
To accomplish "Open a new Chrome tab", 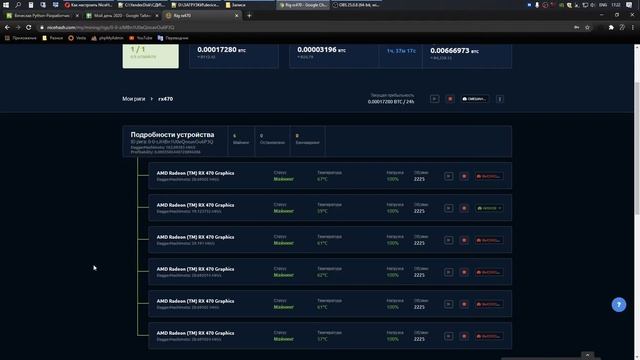I will click(x=249, y=16).
